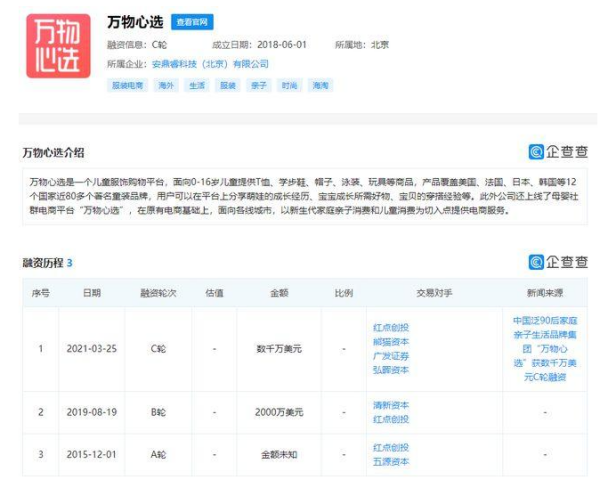The image size is (600, 488).
Task: Open 五源资本 investor link in A轮 row
Action: click(x=391, y=461)
